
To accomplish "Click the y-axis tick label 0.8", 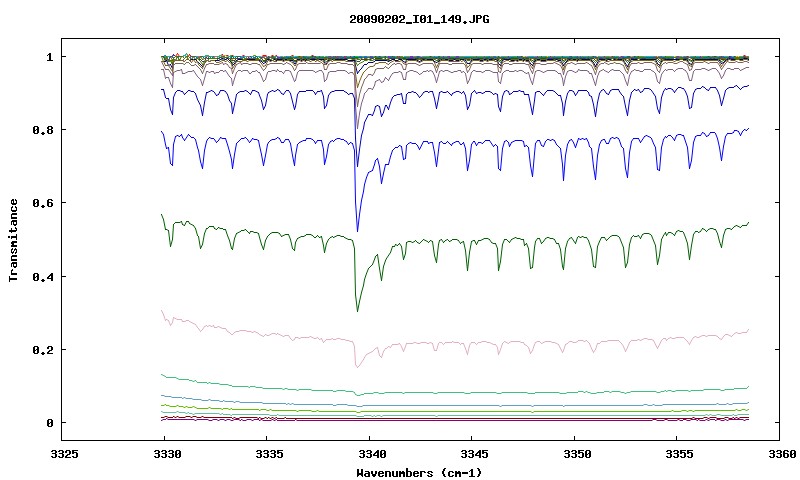I will pyautogui.click(x=42, y=130).
